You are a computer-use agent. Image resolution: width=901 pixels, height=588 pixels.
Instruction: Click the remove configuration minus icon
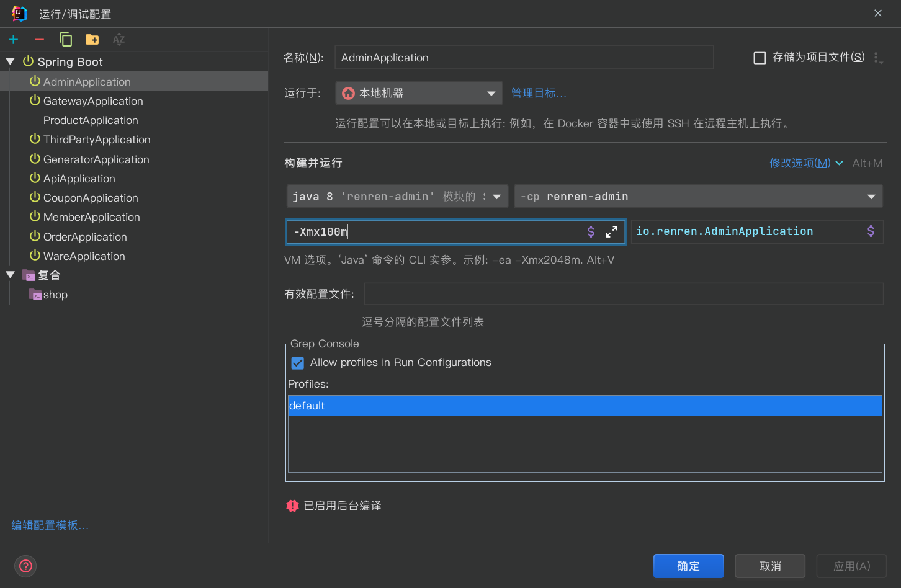(x=39, y=40)
